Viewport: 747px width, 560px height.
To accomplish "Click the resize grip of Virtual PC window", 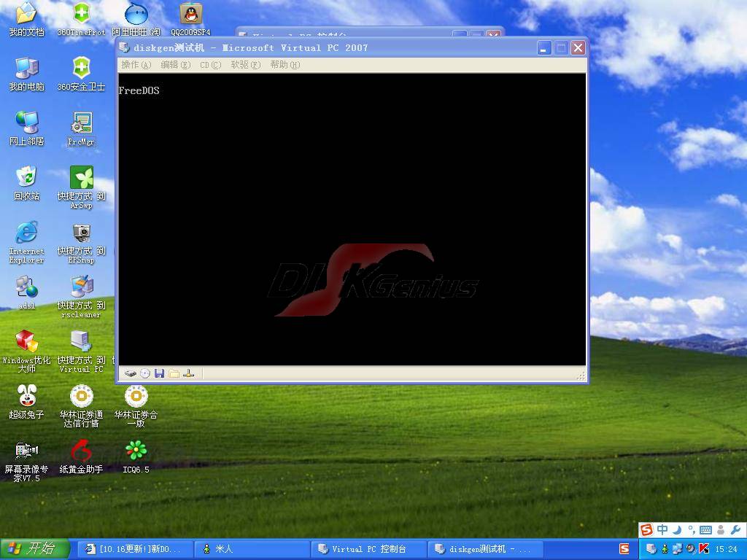I will tap(581, 376).
